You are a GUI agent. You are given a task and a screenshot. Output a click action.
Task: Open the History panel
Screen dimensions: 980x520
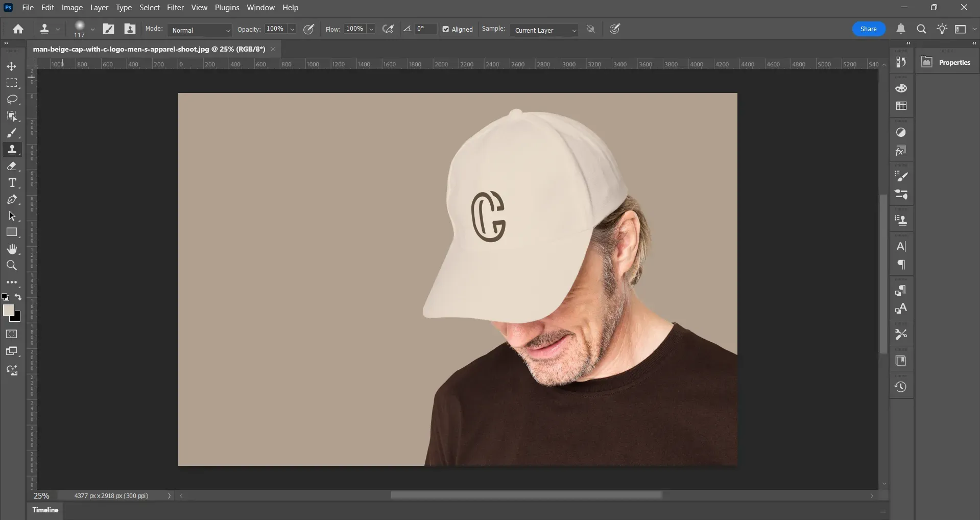point(901,387)
